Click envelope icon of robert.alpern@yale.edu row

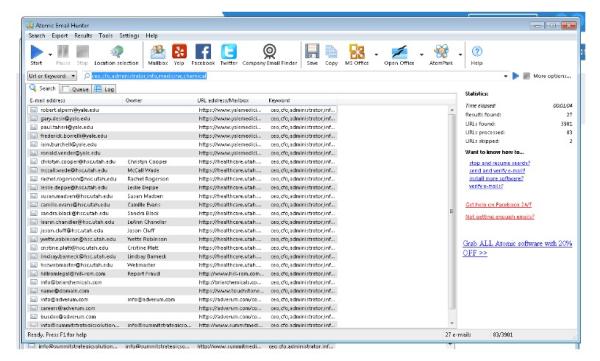tap(34, 110)
